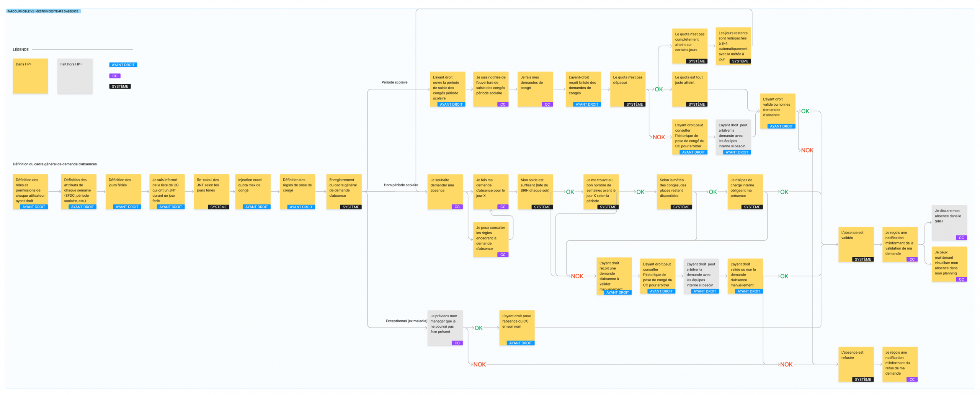Viewport: 980px width, 395px height.
Task: Click the green OK label after "Mon solde est suffisant"
Action: pyautogui.click(x=570, y=192)
